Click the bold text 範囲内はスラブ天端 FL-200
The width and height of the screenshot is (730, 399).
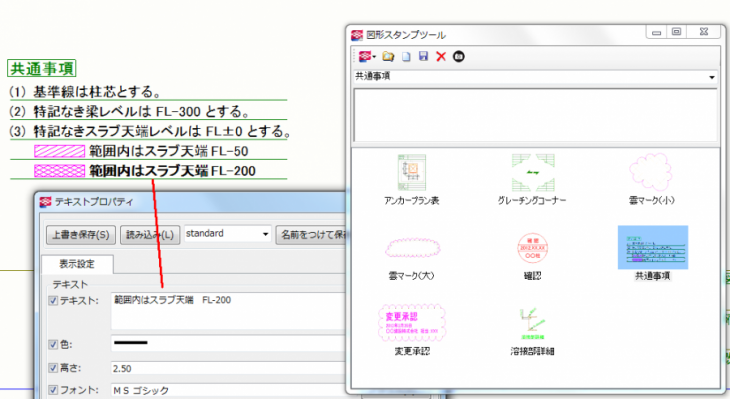click(172, 171)
